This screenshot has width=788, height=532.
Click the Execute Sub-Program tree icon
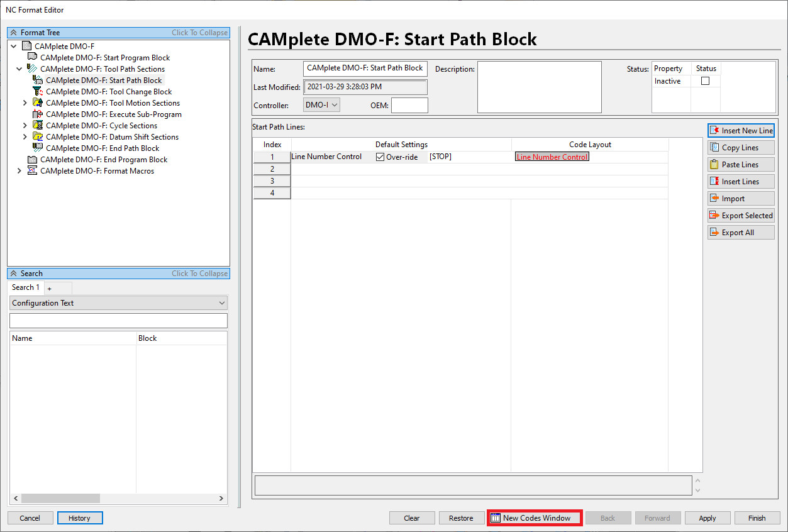(x=38, y=114)
